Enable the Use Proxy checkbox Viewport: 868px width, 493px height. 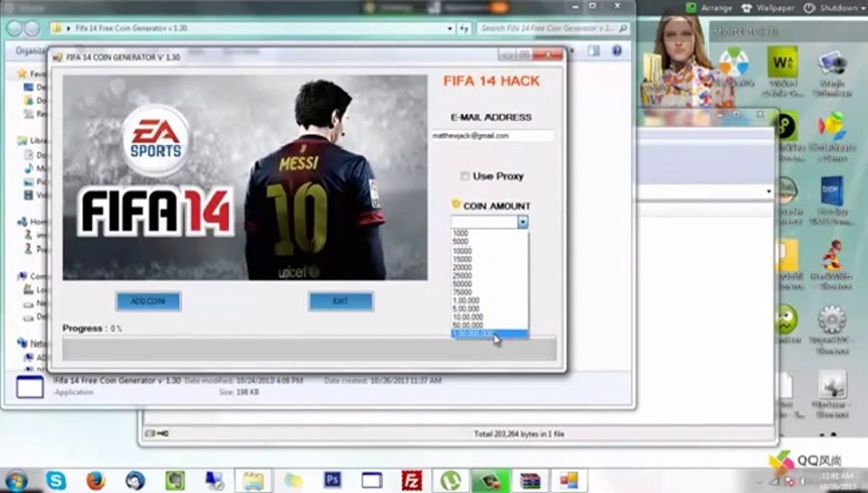pos(465,176)
